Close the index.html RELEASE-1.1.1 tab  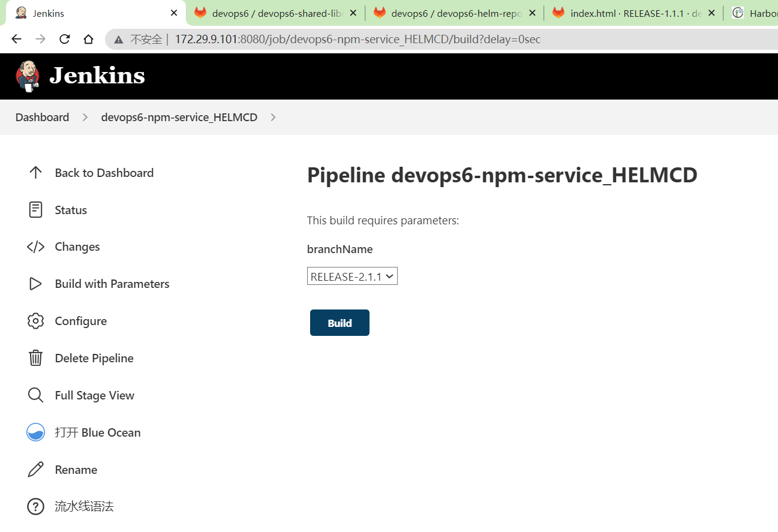(x=711, y=13)
